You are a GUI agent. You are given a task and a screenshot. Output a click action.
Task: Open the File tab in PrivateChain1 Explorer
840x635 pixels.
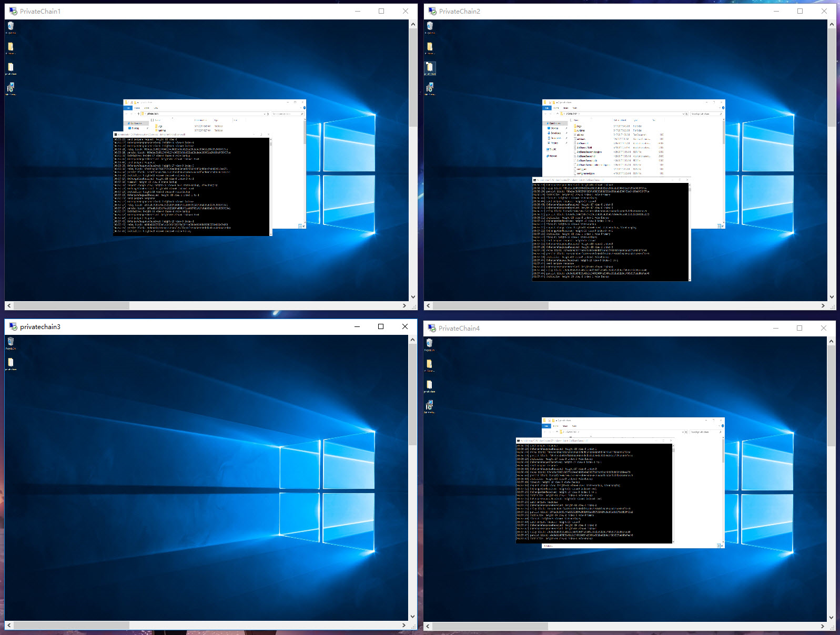pos(128,108)
